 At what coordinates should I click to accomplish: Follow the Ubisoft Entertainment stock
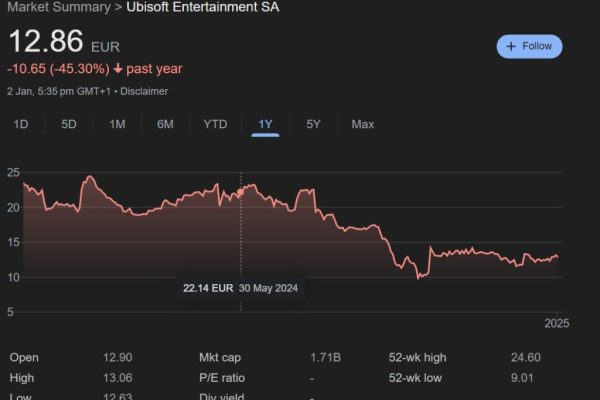click(x=529, y=47)
